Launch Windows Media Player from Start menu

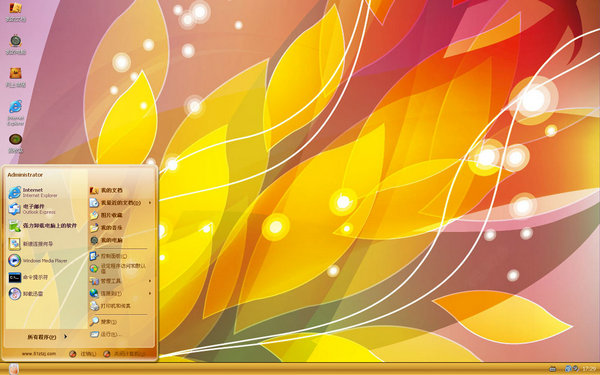pyautogui.click(x=38, y=261)
